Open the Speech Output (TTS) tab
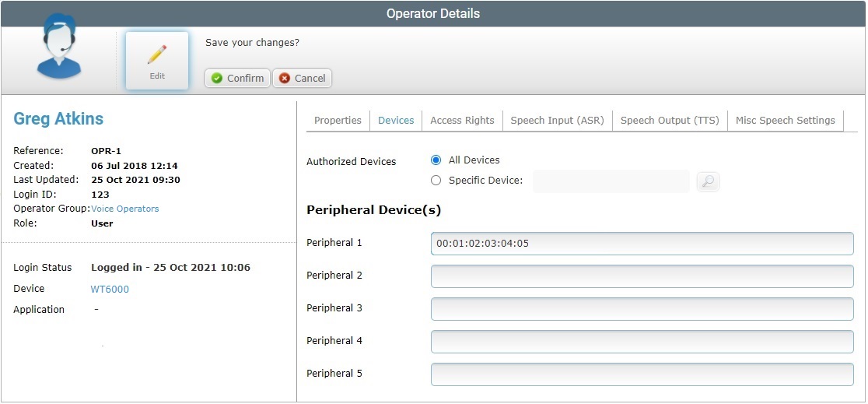 coord(670,120)
